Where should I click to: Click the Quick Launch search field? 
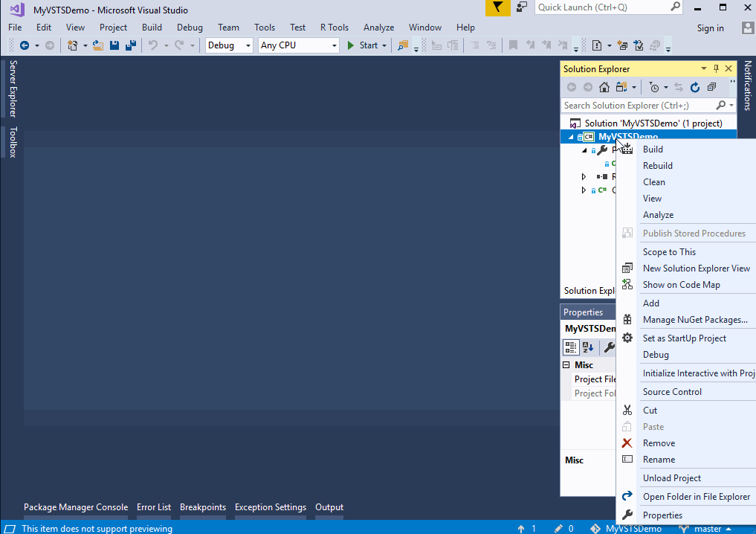click(x=609, y=7)
